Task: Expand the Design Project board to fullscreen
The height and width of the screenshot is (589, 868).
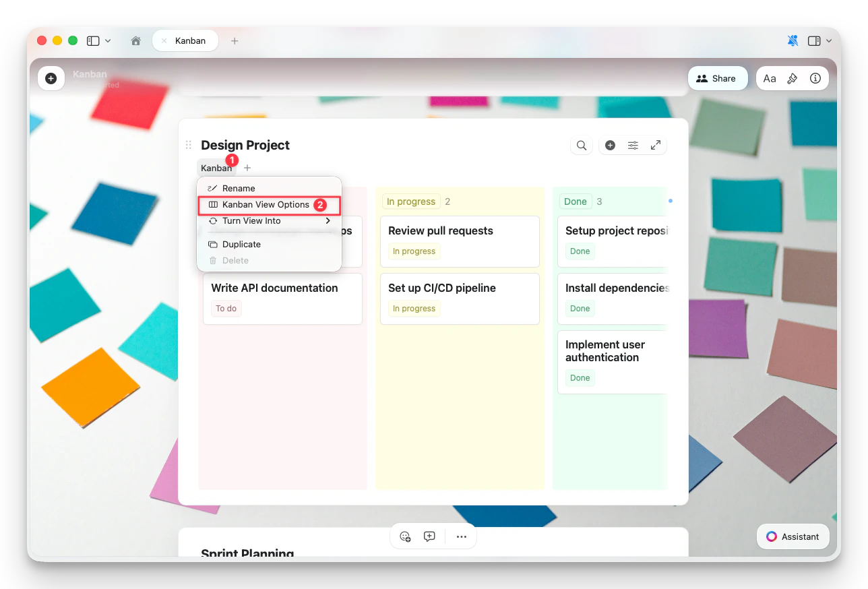Action: [655, 145]
